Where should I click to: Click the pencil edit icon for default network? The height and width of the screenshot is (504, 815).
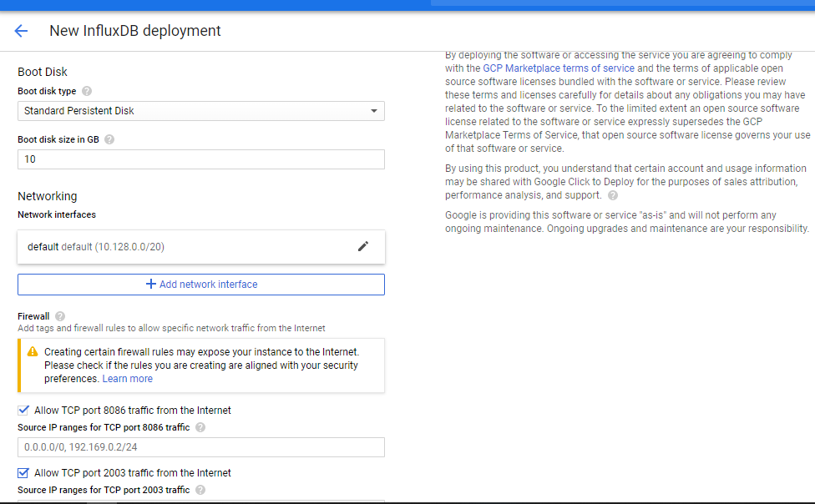coord(362,246)
